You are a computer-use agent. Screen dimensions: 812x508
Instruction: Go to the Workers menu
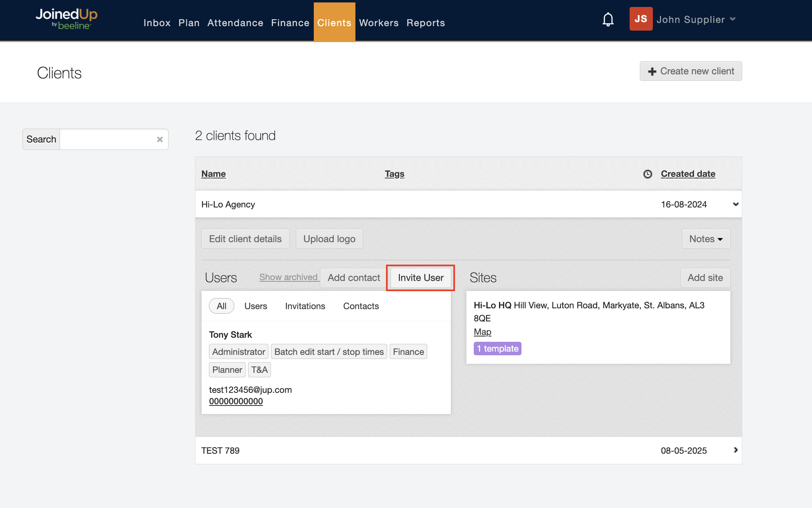click(379, 23)
